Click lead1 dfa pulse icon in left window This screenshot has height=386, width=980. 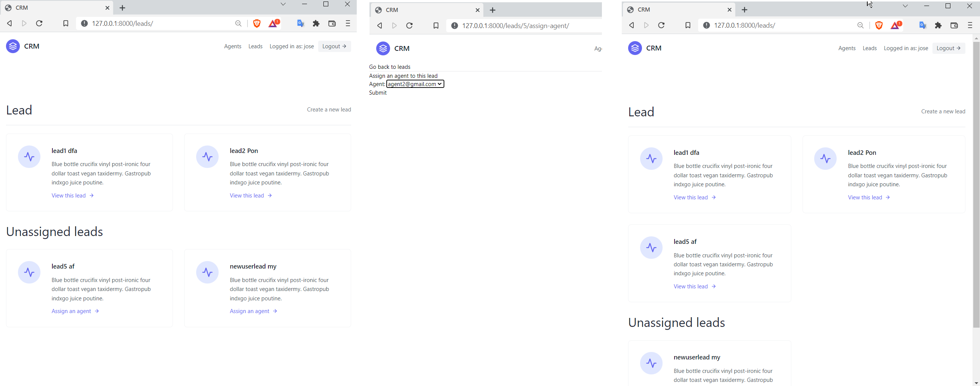(x=29, y=157)
